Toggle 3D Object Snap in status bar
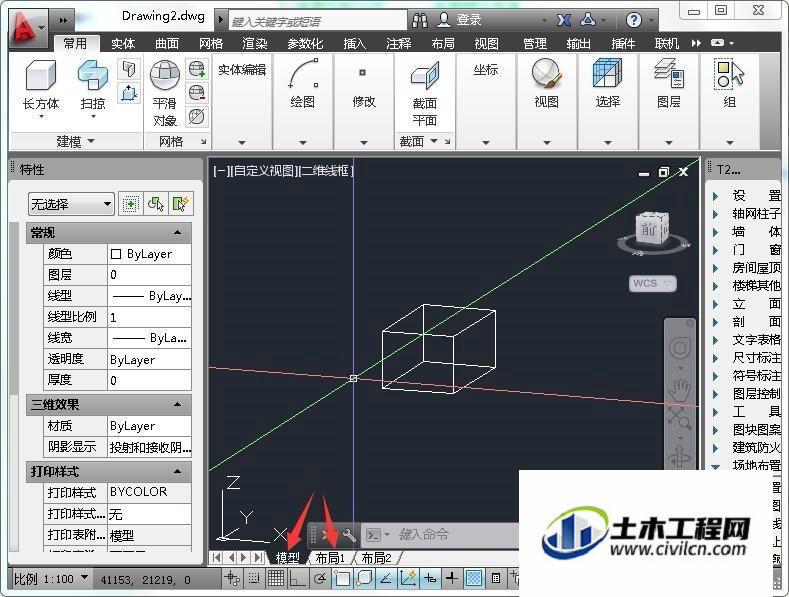 pos(364,579)
